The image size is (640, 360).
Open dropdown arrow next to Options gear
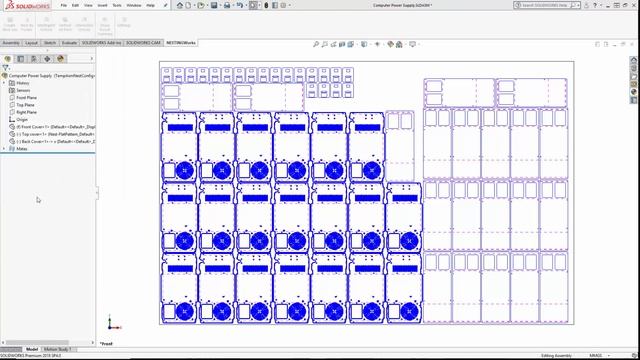point(289,5)
